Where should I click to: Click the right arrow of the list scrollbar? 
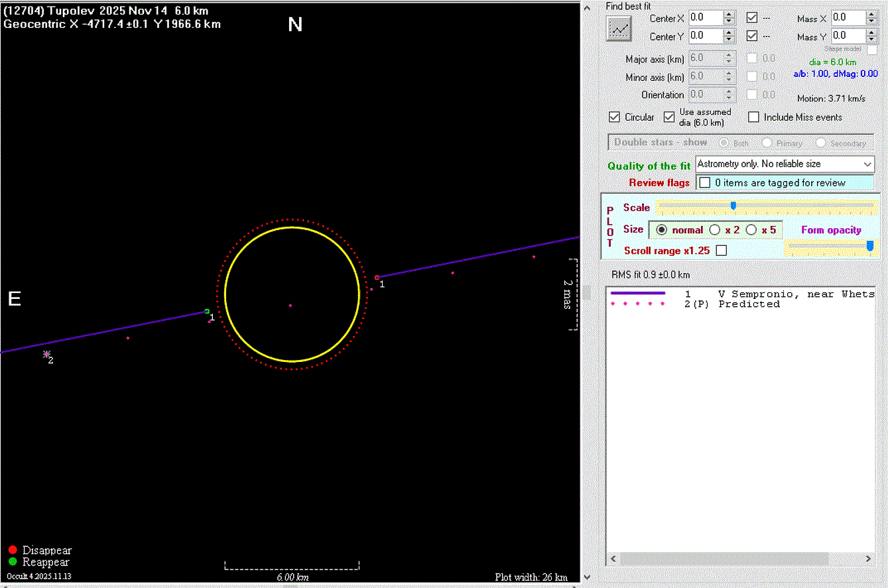(x=868, y=559)
